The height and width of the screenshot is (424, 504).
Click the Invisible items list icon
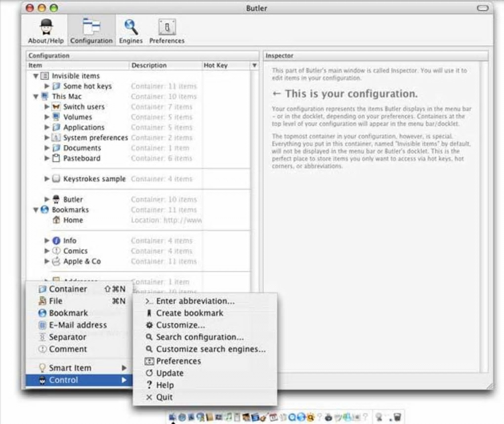pyautogui.click(x=44, y=76)
